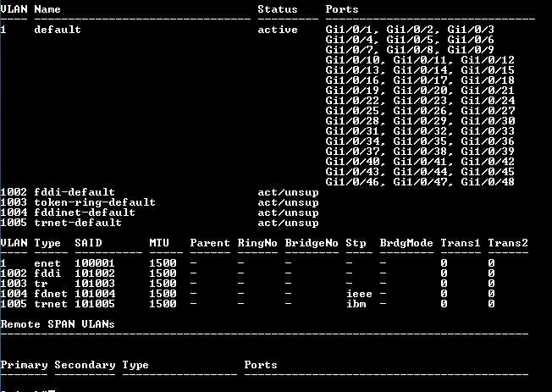Click port entry "Gi1/0/3"

pyautogui.click(x=471, y=30)
